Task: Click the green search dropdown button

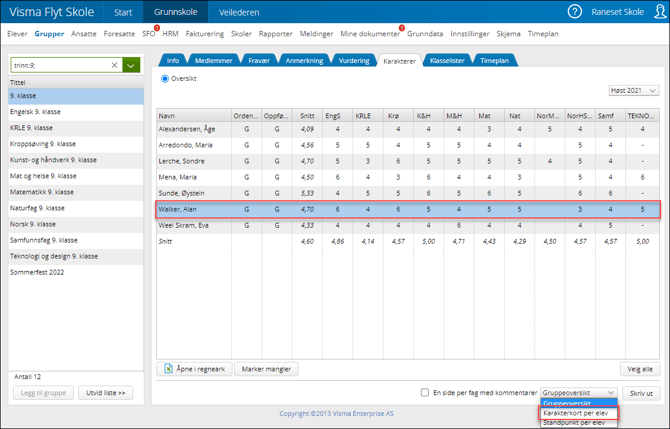Action: [x=132, y=65]
